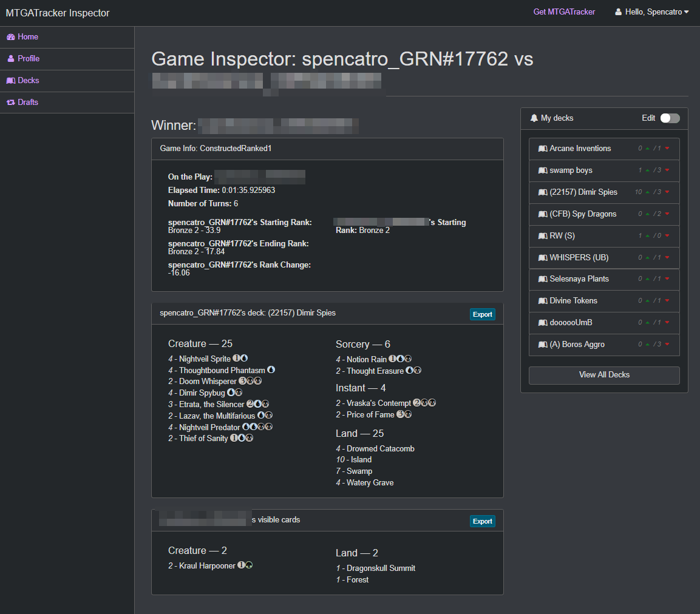Click the Profile person icon in sidebar

pyautogui.click(x=11, y=59)
